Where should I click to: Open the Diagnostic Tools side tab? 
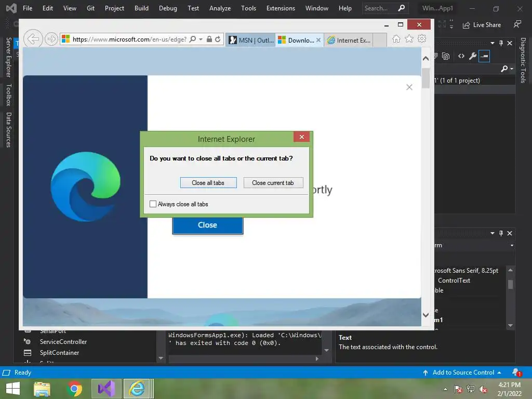[x=523, y=60]
